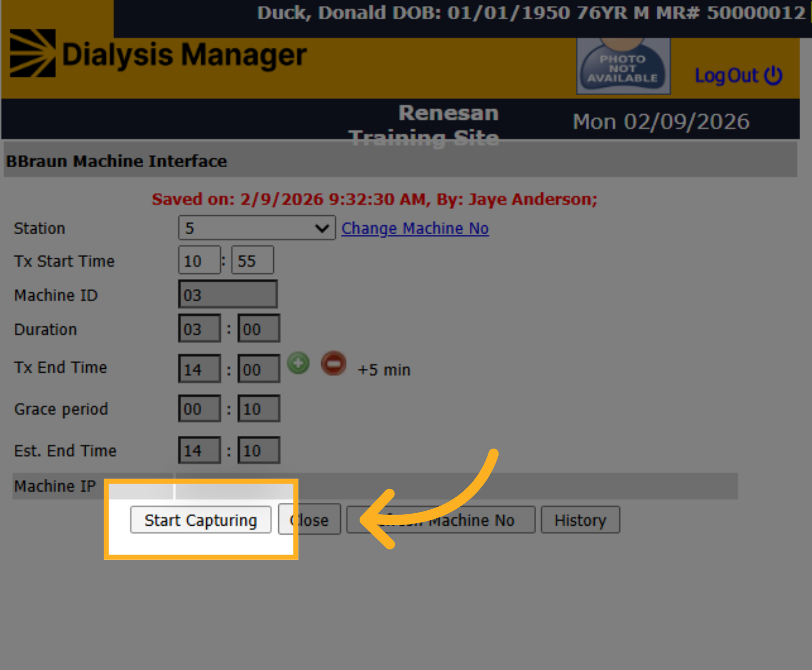The width and height of the screenshot is (812, 670).
Task: Click the Tx Start Time hour field
Action: (x=199, y=260)
